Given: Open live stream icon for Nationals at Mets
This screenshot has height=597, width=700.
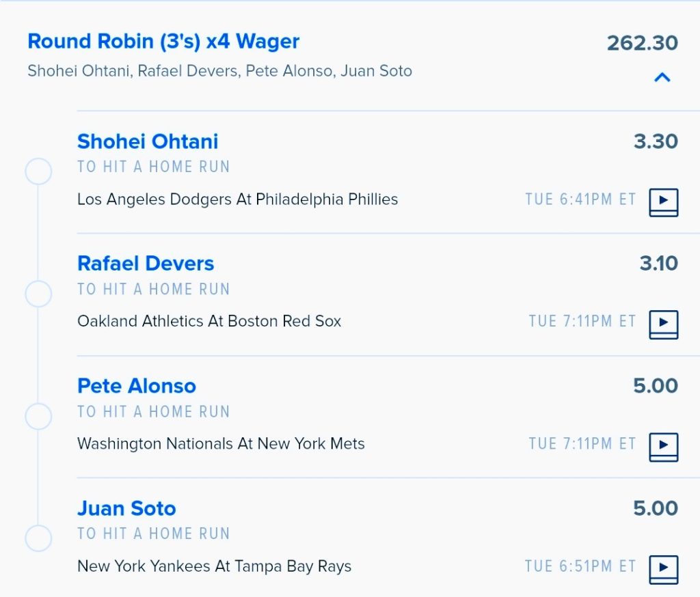Looking at the screenshot, I should tap(663, 447).
